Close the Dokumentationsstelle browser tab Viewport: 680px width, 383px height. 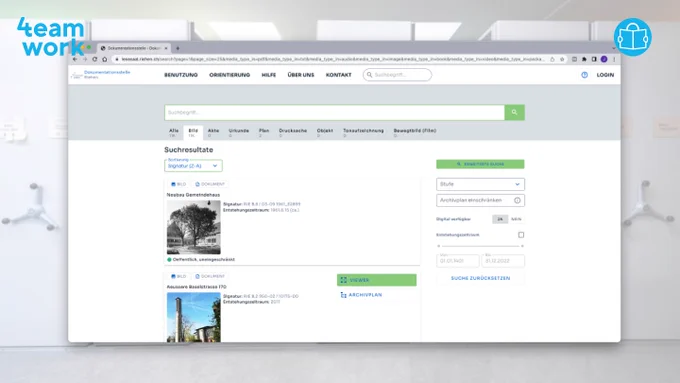click(166, 48)
